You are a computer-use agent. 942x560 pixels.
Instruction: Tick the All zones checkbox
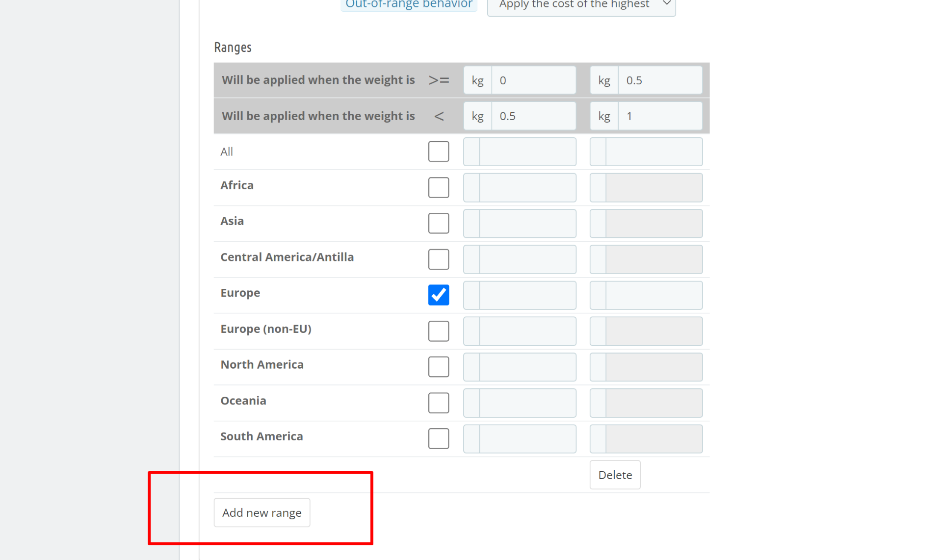pyautogui.click(x=438, y=152)
